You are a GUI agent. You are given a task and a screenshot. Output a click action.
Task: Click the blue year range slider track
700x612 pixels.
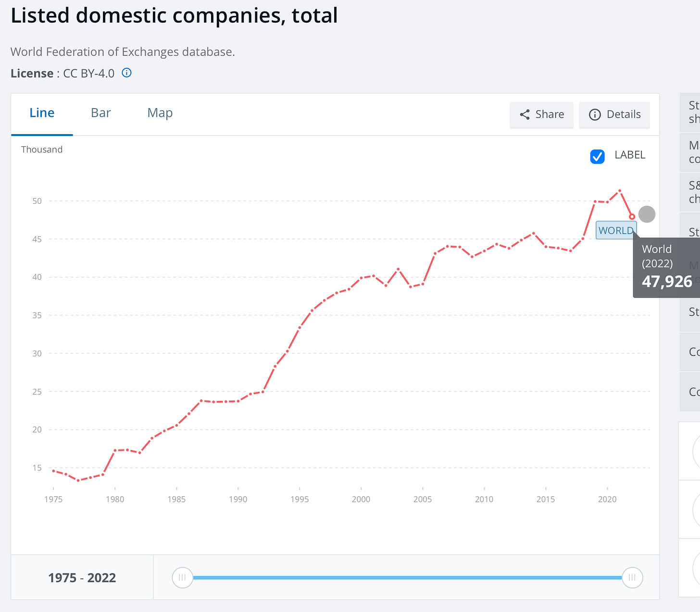pos(407,577)
